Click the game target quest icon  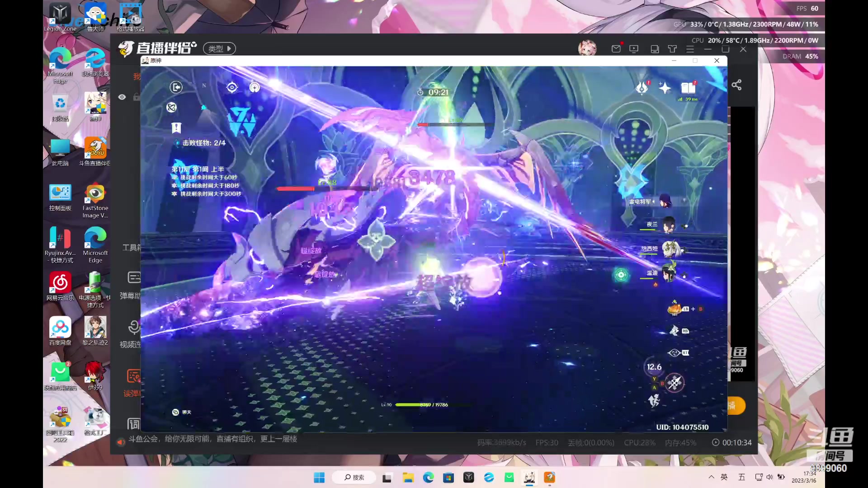click(232, 87)
